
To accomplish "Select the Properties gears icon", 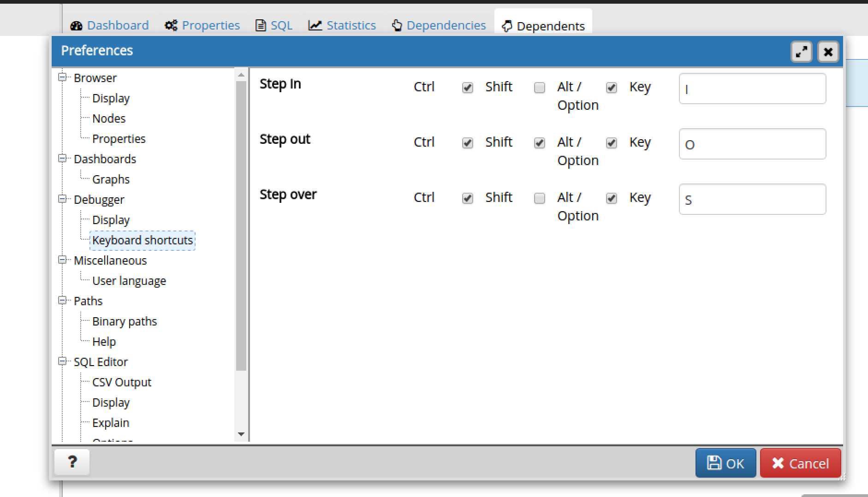I will (x=171, y=25).
